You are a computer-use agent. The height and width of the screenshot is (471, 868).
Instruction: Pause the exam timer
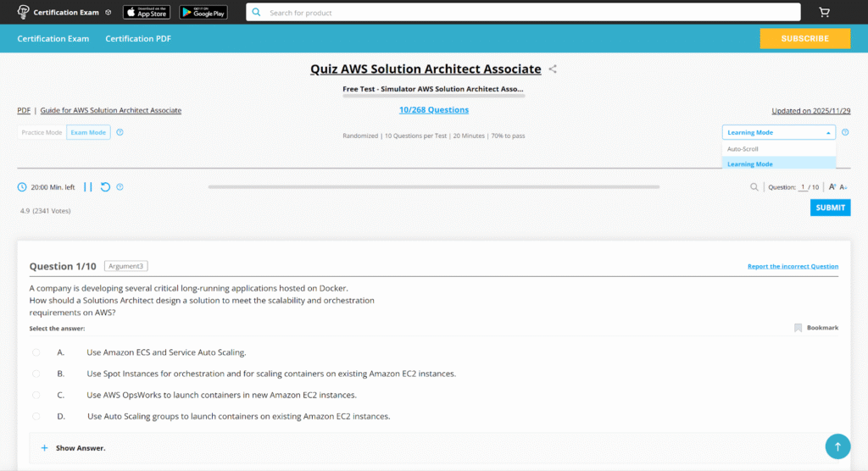click(88, 187)
